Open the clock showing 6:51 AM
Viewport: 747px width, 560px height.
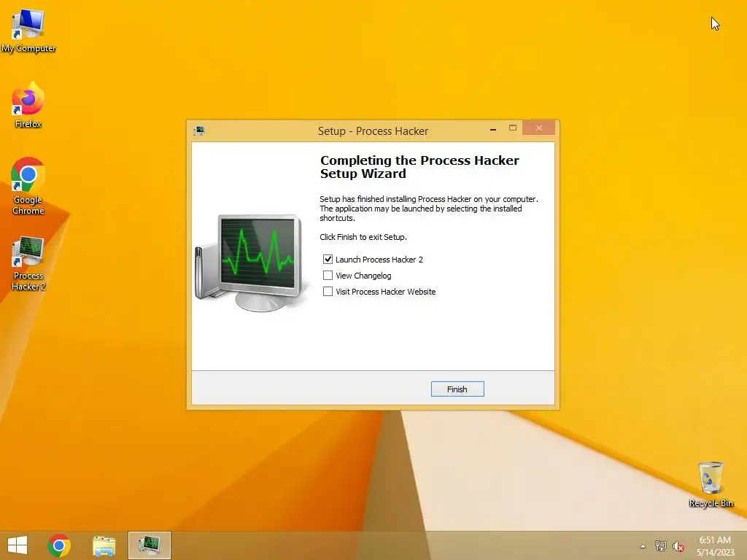tap(715, 546)
